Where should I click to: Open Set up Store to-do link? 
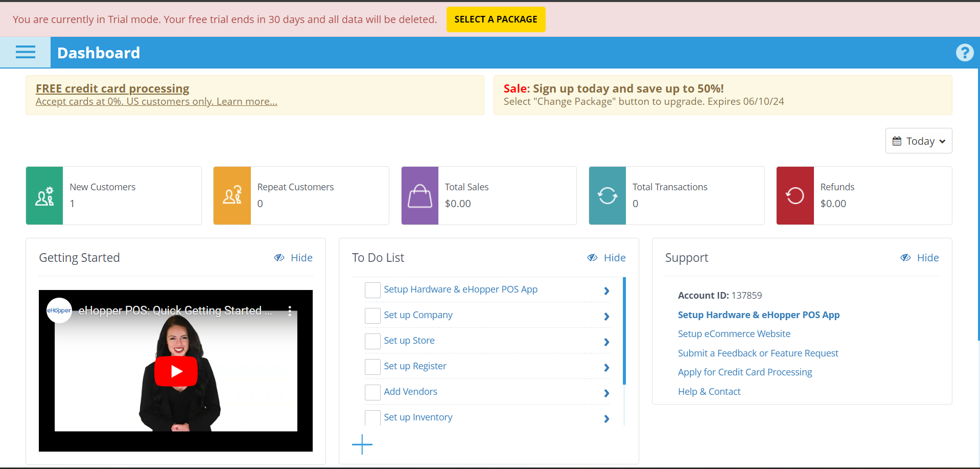pos(409,341)
